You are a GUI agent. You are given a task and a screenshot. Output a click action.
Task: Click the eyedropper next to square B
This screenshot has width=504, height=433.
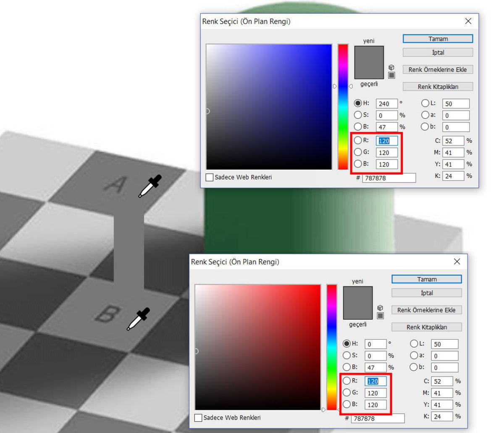coord(138,319)
